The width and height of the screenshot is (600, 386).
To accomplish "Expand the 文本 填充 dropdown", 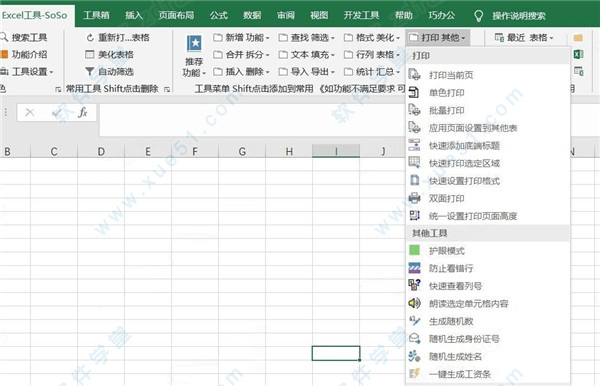I will click(307, 55).
